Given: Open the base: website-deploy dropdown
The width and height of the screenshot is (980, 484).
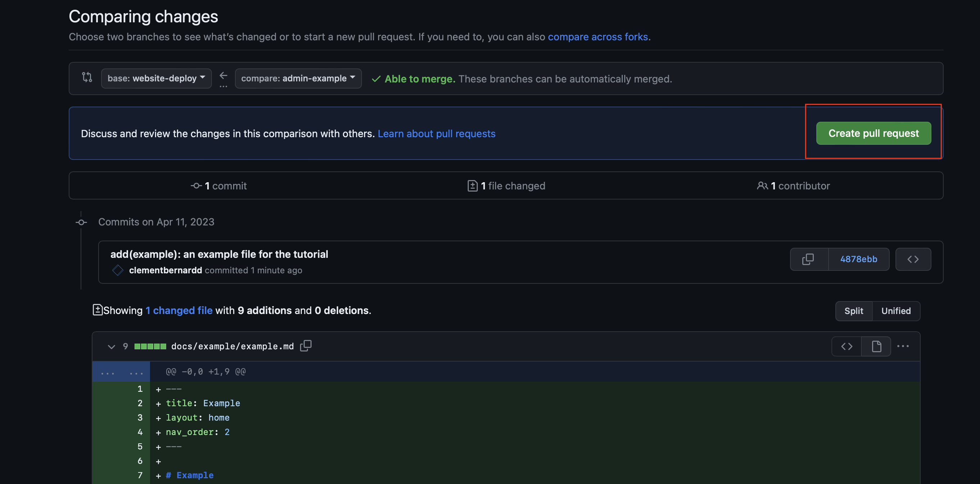Looking at the screenshot, I should pos(156,78).
